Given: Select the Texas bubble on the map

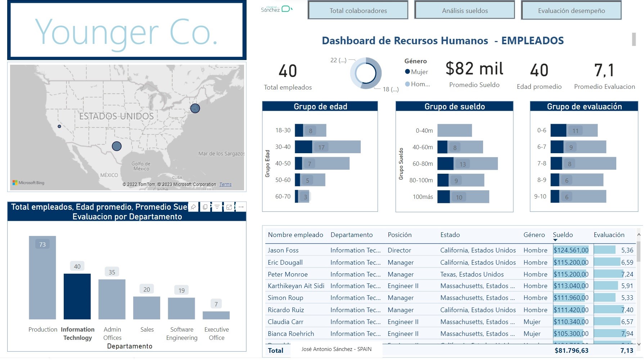Looking at the screenshot, I should click(117, 146).
